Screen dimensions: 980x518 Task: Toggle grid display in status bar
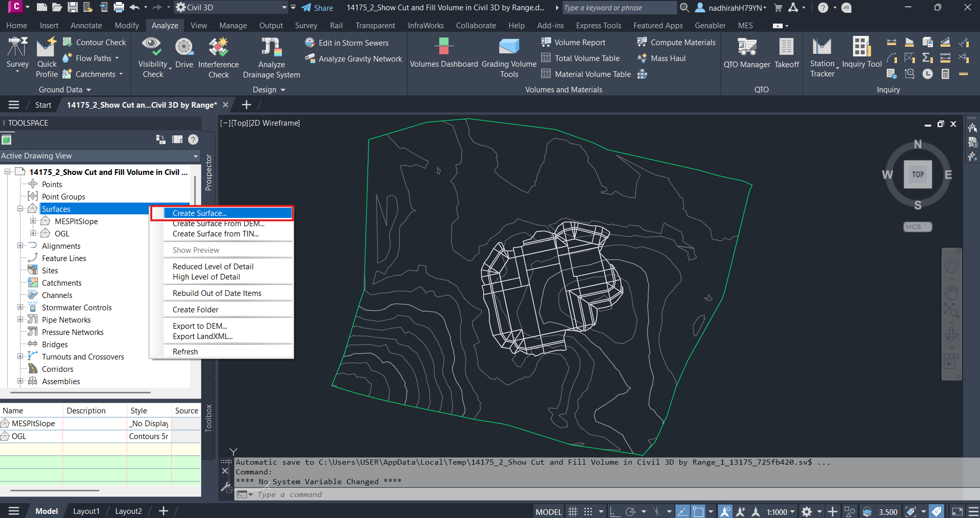point(573,511)
